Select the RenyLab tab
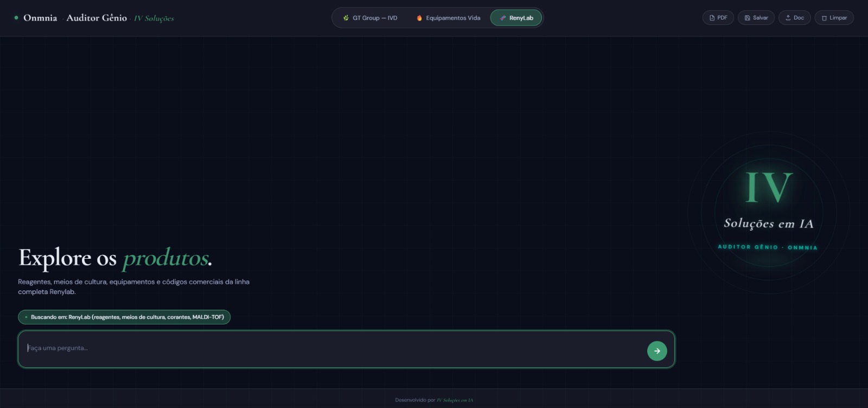The height and width of the screenshot is (408, 868). pos(516,18)
